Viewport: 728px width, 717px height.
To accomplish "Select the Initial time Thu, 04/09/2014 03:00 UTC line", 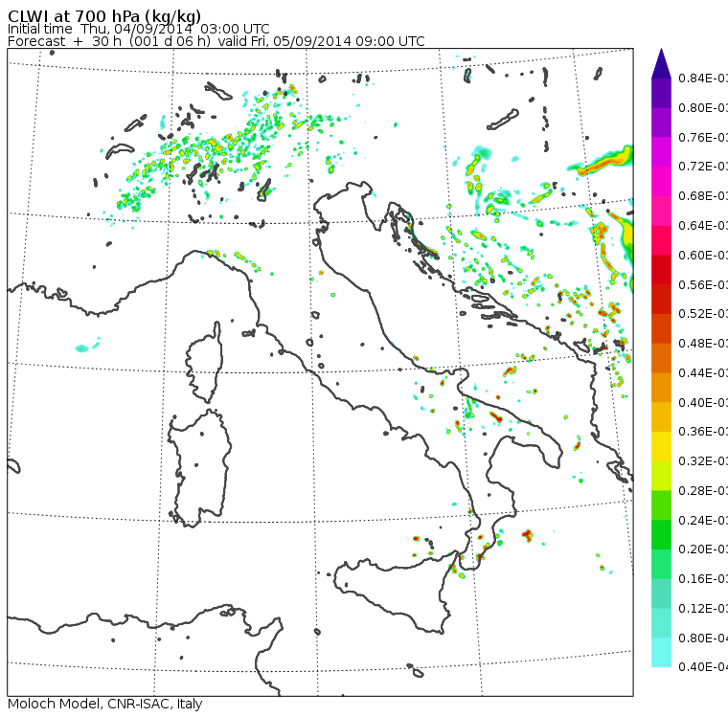I will point(138,29).
